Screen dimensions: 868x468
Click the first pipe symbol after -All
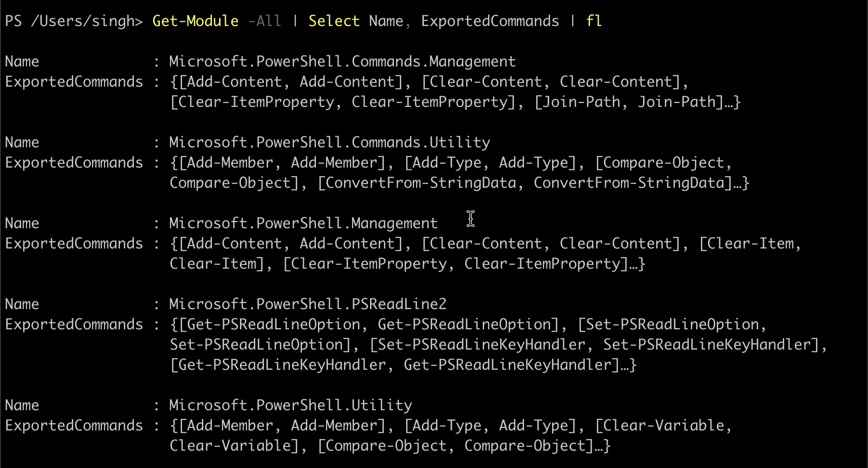pos(295,21)
